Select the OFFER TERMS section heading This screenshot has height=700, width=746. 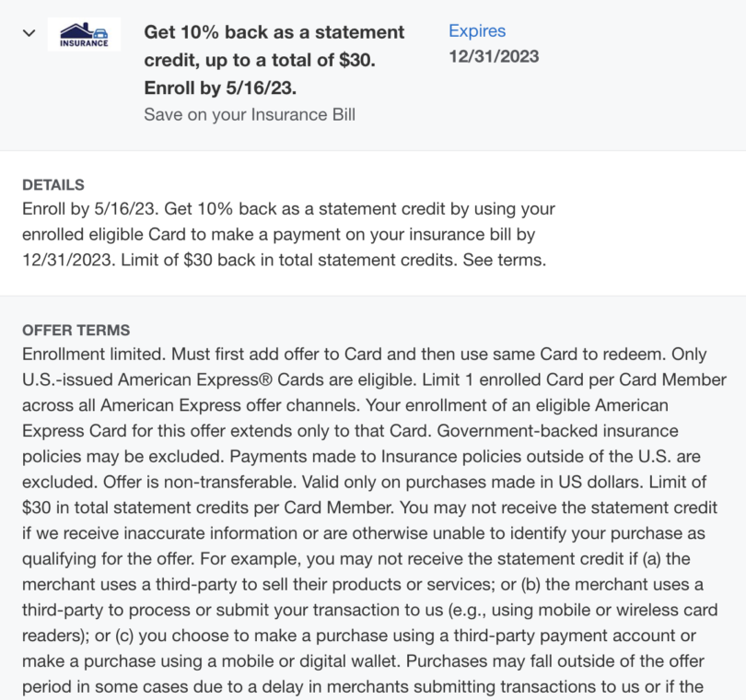[x=76, y=330]
